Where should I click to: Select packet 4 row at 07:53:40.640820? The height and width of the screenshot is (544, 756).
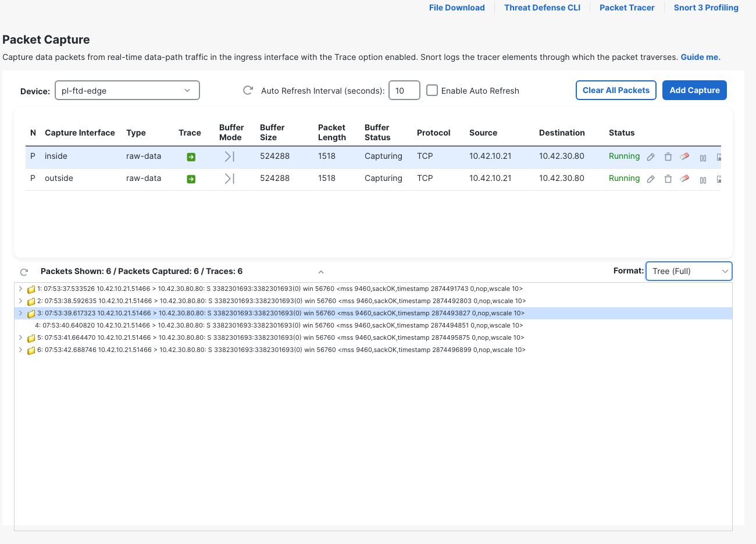click(373, 325)
